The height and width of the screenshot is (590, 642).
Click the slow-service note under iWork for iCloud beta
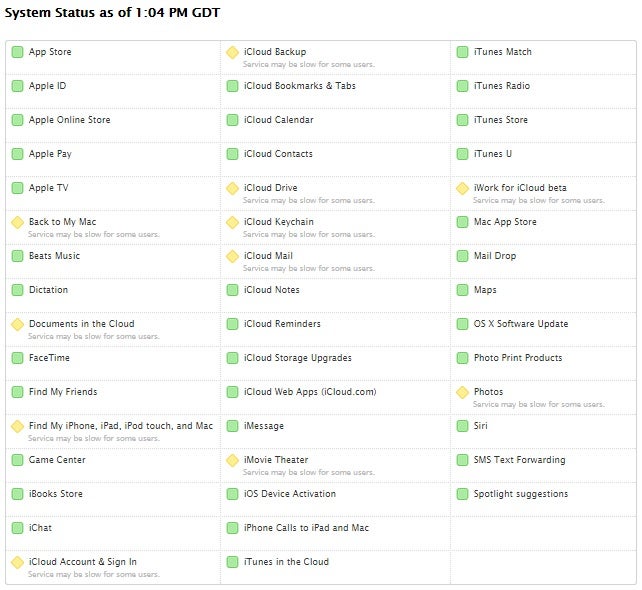coord(538,200)
